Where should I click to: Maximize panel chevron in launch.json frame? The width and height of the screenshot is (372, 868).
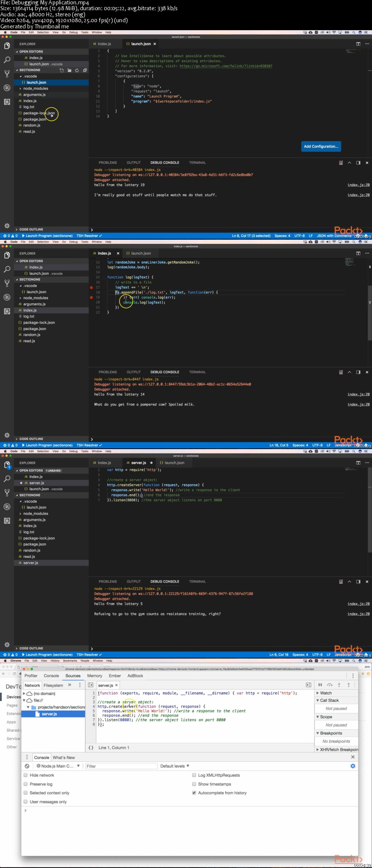[x=349, y=163]
